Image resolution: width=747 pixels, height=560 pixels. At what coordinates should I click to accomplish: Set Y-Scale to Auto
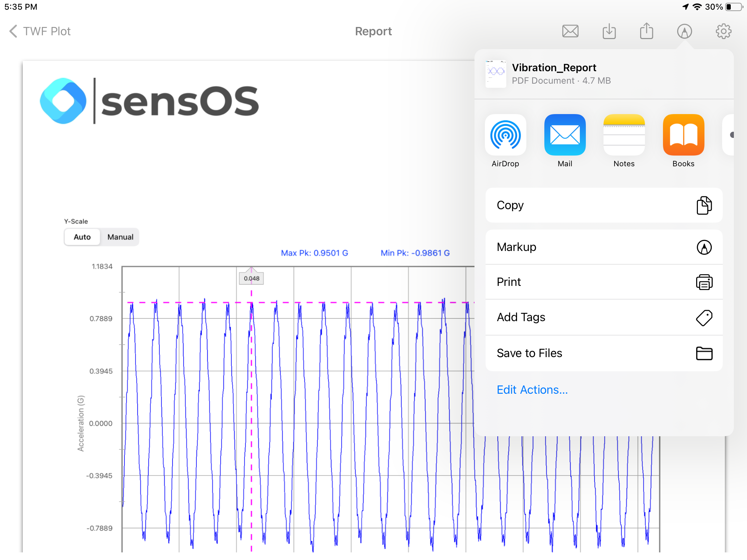[82, 237]
